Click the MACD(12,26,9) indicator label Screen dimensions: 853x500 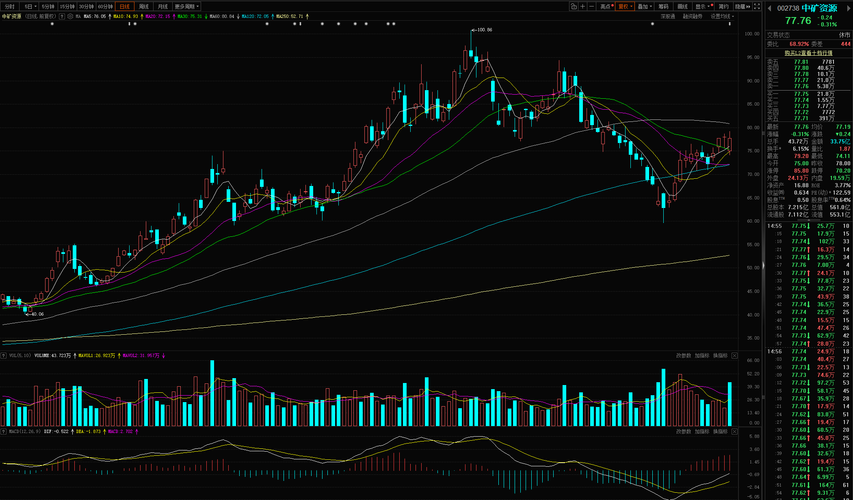(x=22, y=431)
